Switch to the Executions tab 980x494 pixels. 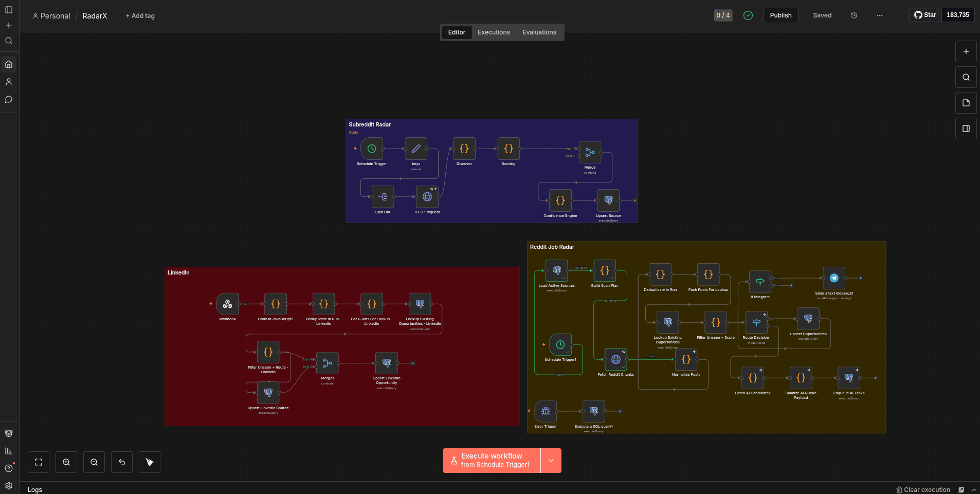(x=493, y=32)
